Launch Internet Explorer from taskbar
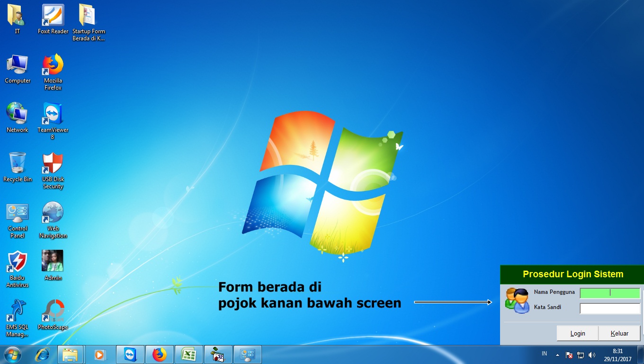The width and height of the screenshot is (644, 364). (43, 355)
